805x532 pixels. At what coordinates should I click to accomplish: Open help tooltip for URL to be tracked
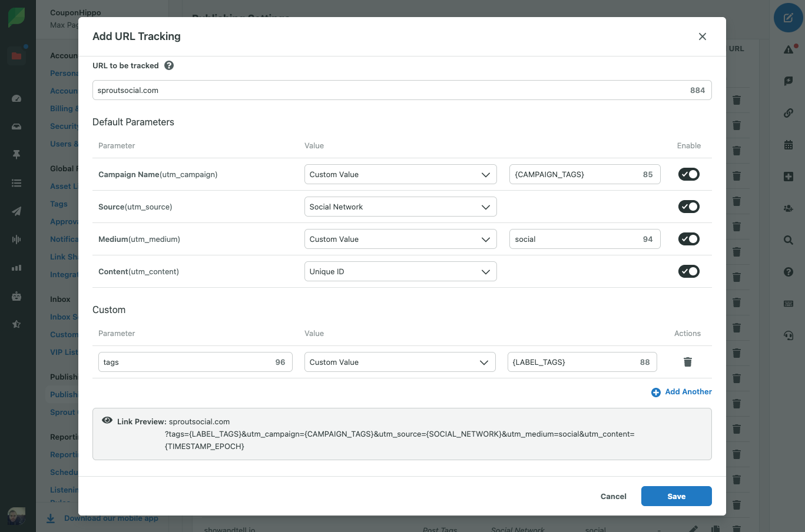169,65
